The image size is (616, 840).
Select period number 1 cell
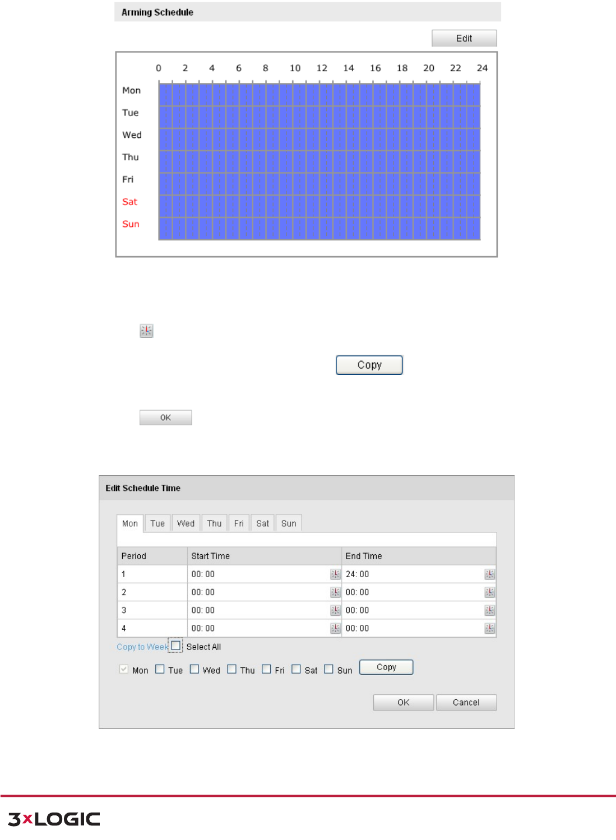152,574
